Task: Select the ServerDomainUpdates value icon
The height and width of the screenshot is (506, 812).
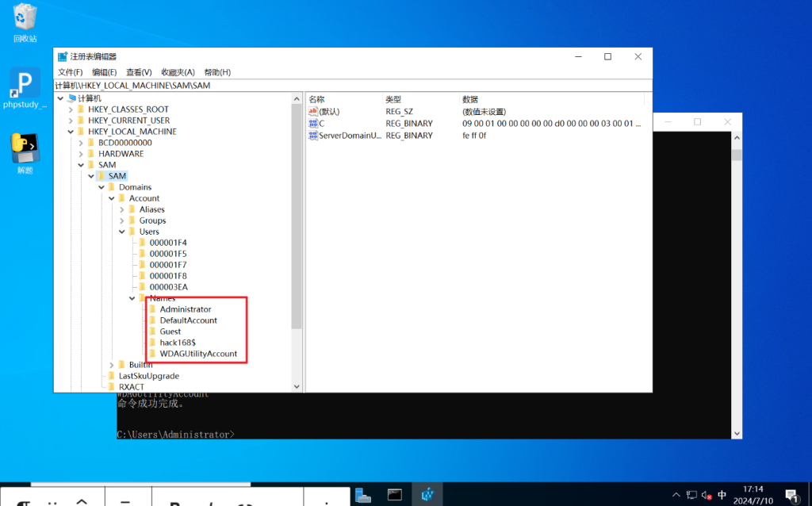Action: pos(313,136)
